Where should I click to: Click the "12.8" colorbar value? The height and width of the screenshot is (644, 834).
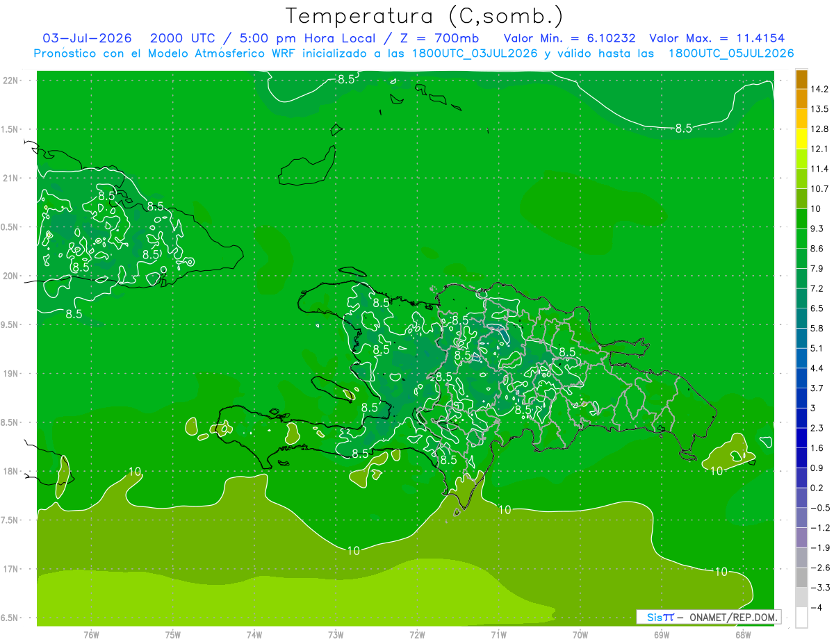click(x=820, y=129)
